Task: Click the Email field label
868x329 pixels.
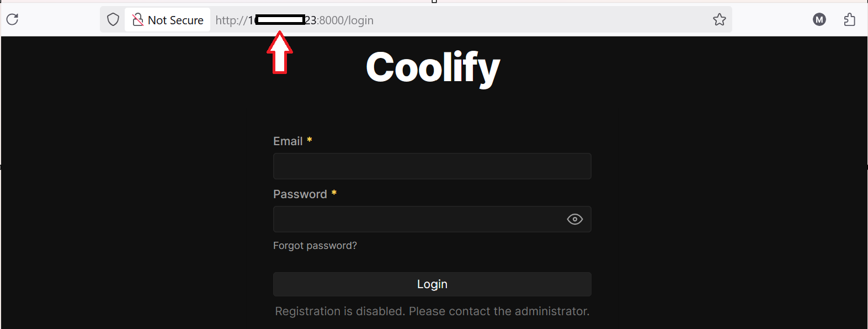Action: click(x=287, y=141)
